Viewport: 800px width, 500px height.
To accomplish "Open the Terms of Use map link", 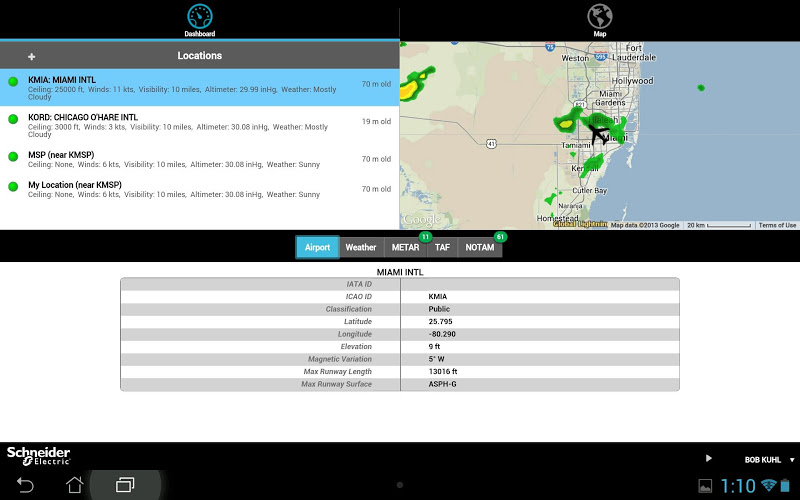I will pyautogui.click(x=777, y=225).
